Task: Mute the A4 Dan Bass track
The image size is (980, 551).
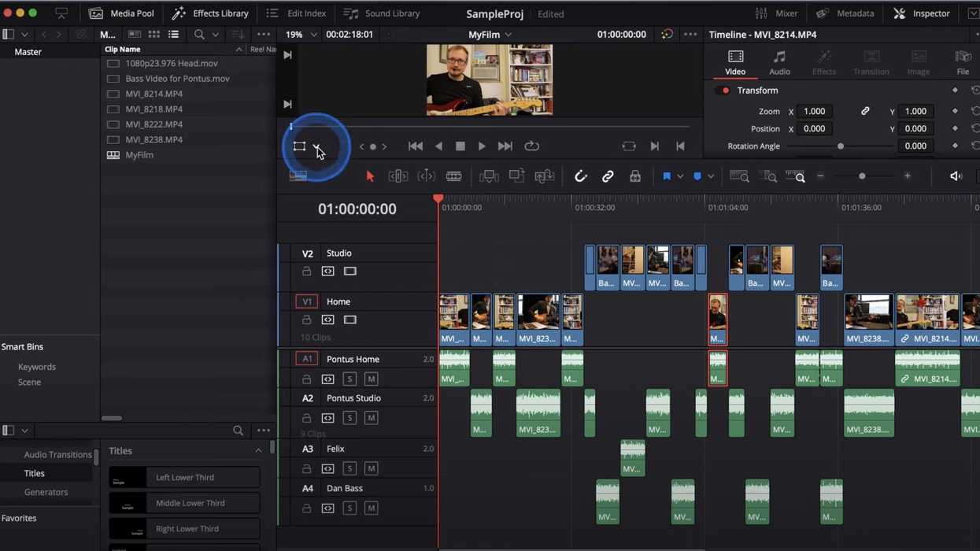Action: (372, 508)
